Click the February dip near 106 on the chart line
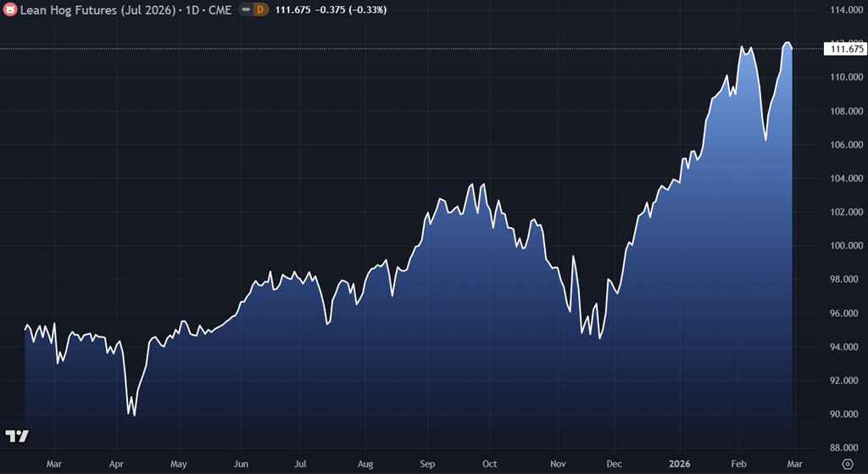This screenshot has width=868, height=474. tap(765, 140)
